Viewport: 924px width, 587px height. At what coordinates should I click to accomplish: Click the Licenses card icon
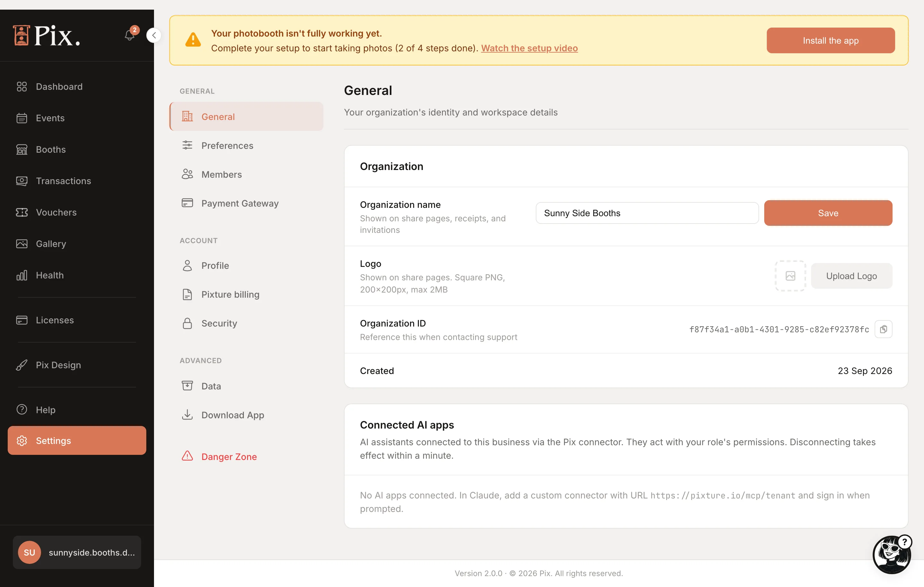[22, 320]
